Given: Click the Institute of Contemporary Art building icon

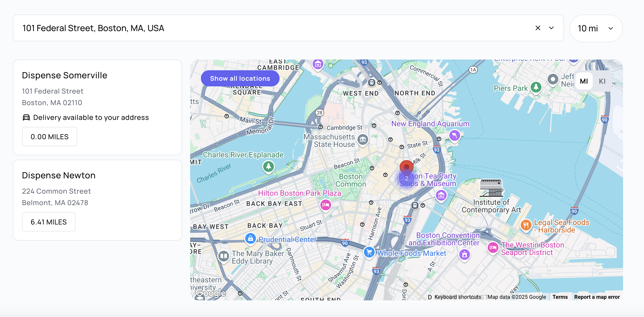Looking at the screenshot, I should pos(491,189).
